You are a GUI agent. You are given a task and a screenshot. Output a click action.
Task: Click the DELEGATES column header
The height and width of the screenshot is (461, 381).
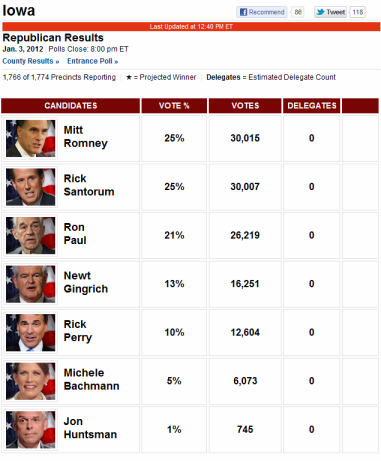point(312,106)
